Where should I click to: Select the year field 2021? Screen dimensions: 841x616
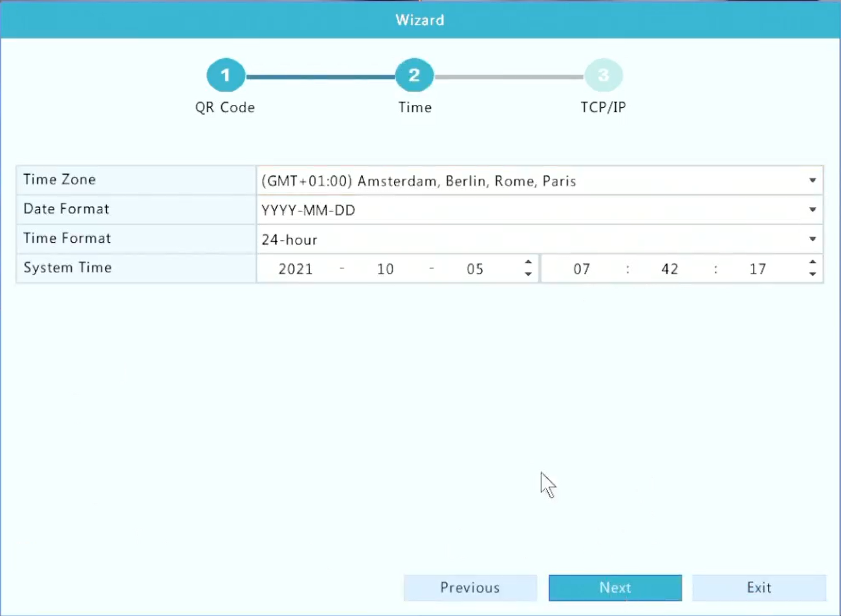click(296, 269)
